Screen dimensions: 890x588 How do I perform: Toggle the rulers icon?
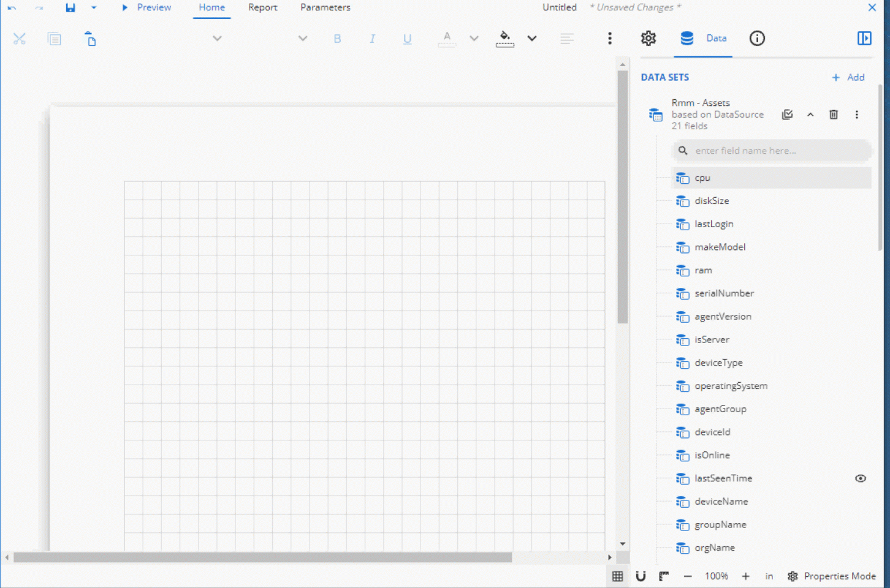tap(664, 576)
